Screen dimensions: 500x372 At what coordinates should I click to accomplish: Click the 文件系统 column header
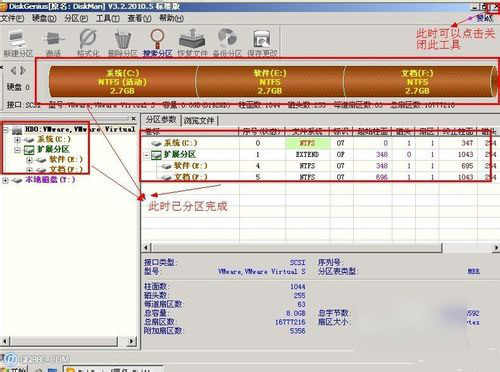point(307,132)
